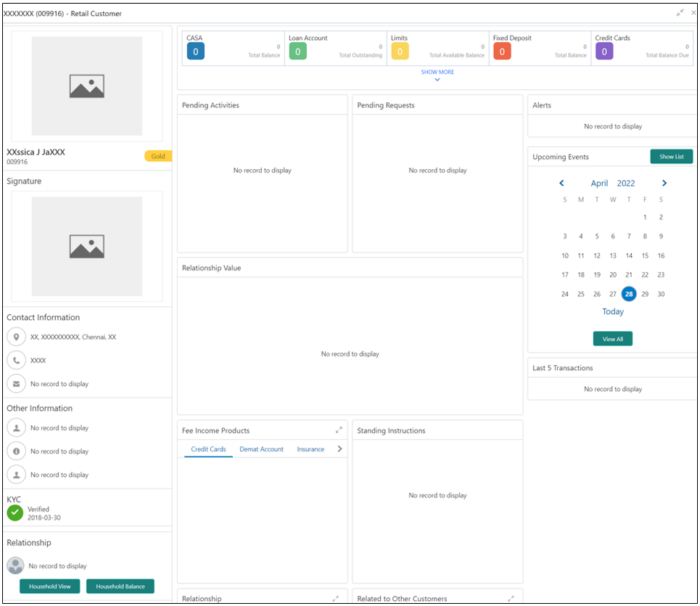
Task: Click the address location pin icon
Action: (x=17, y=337)
